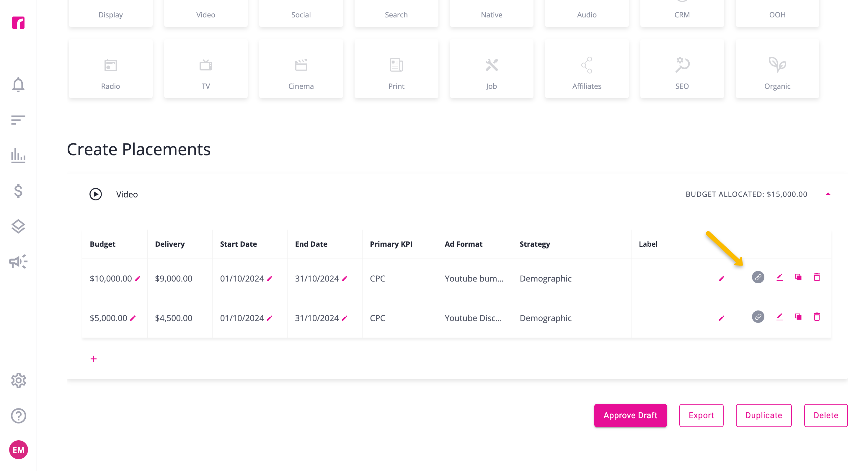Delete the Youtube bum... placement row
Viewport: 868px width, 471px height.
click(x=817, y=277)
